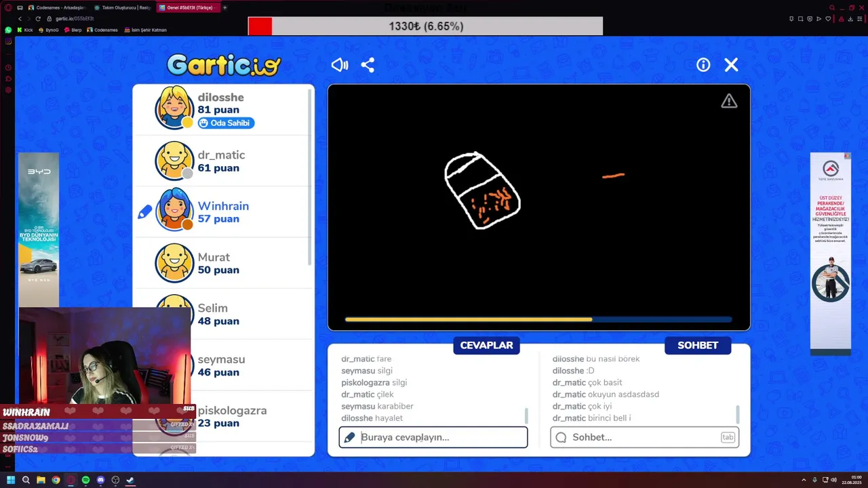Open Spotify from the taskbar
This screenshot has height=488, width=868.
pyautogui.click(x=85, y=480)
